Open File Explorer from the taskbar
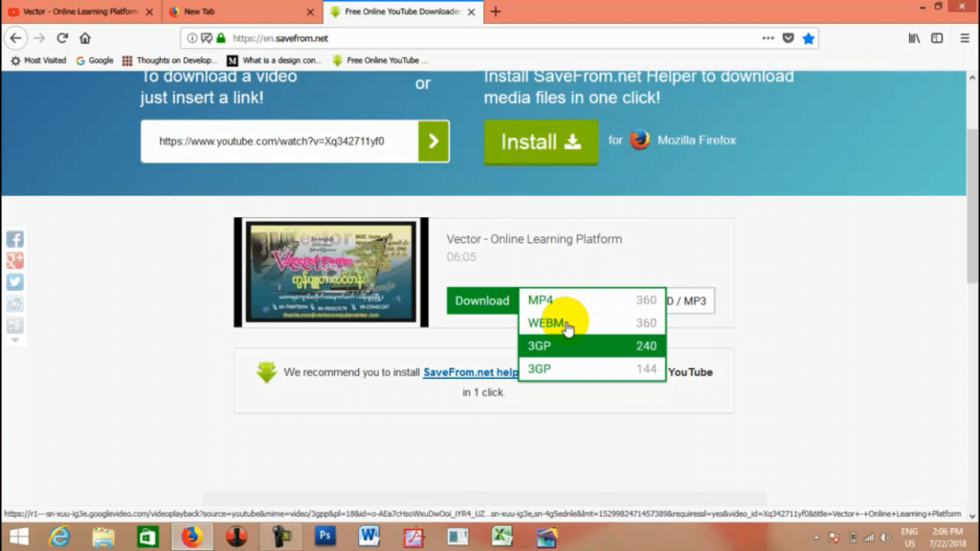The width and height of the screenshot is (980, 551). point(103,537)
